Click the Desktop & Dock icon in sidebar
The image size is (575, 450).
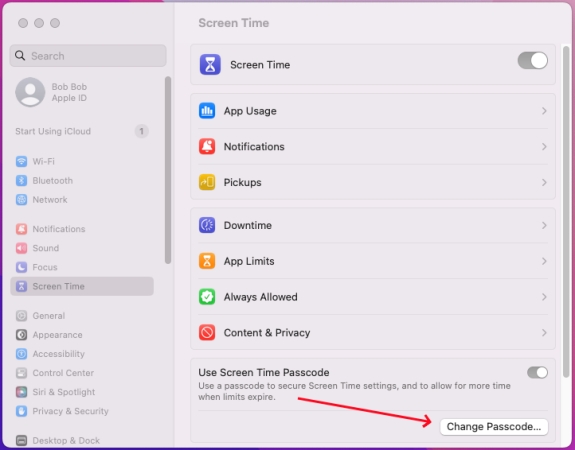click(21, 440)
